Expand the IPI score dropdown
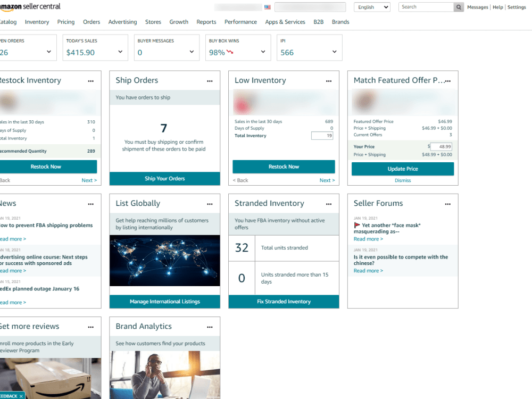 pos(335,52)
